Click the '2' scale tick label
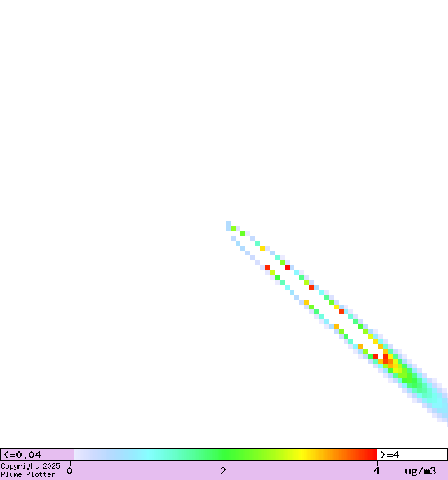The image size is (448, 480). (223, 471)
